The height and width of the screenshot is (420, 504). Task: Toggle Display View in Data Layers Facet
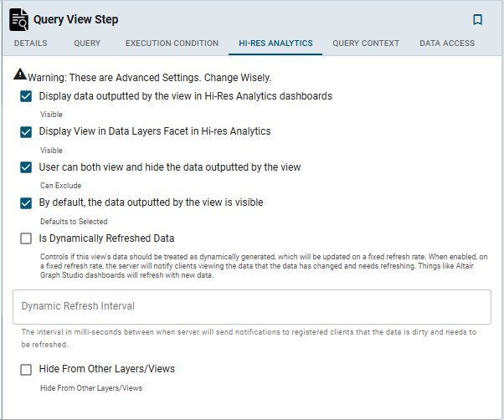coord(26,131)
